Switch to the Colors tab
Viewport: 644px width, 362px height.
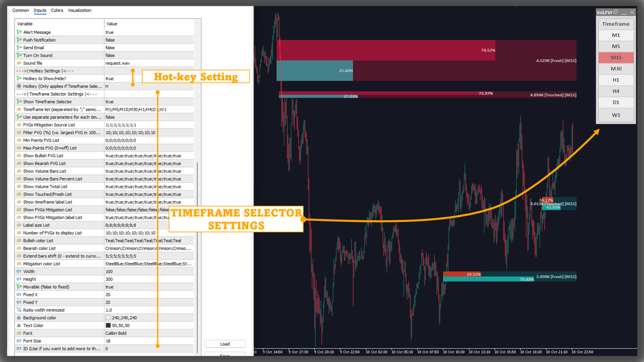(57, 10)
